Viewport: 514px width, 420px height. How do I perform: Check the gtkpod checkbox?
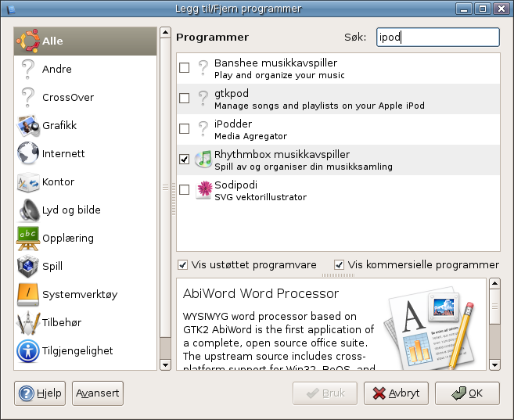[184, 98]
